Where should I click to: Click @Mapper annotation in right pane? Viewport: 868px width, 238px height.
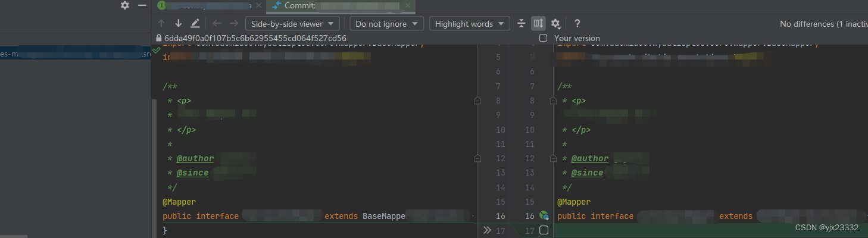point(574,202)
